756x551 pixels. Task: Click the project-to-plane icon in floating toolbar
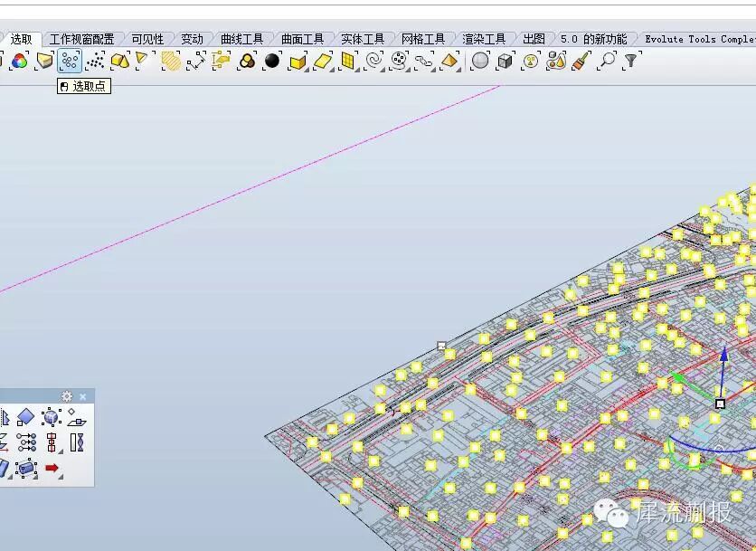tap(76, 417)
